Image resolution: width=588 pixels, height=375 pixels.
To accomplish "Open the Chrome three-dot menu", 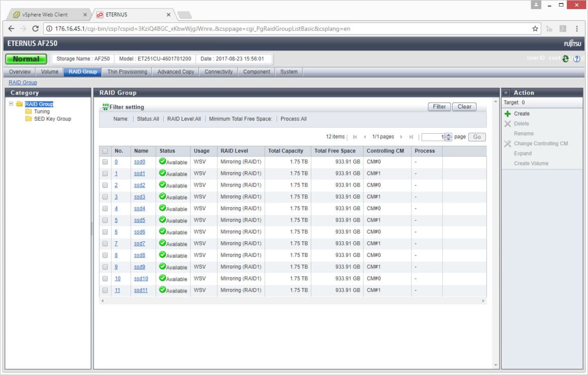I will (577, 29).
